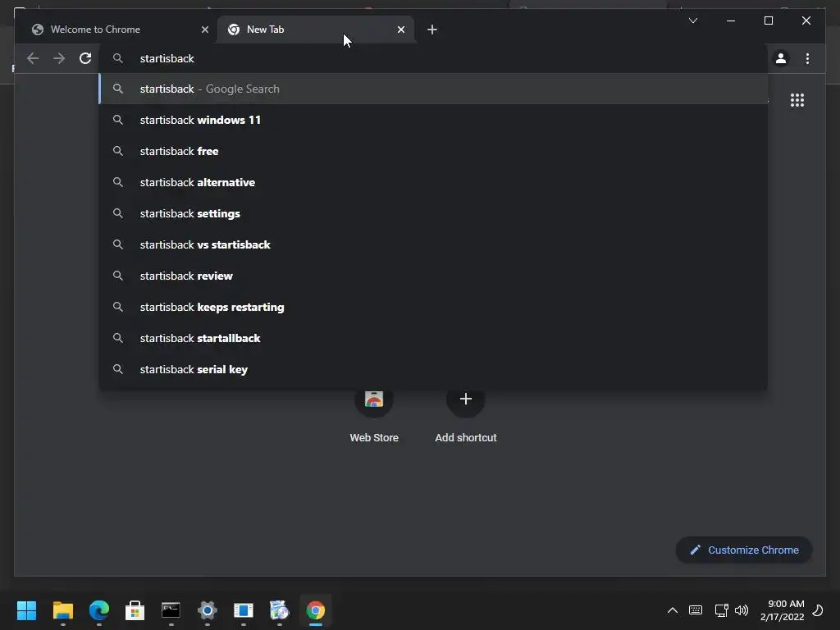Pick suggestion startisback free
This screenshot has width=840, height=630.
pos(433,151)
